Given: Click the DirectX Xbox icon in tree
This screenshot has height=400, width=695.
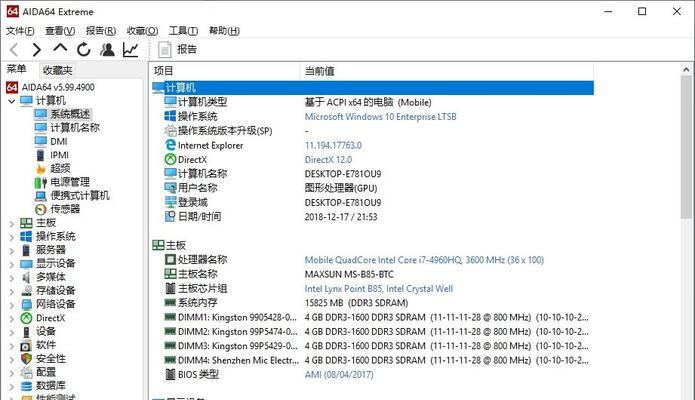Looking at the screenshot, I should 26,318.
